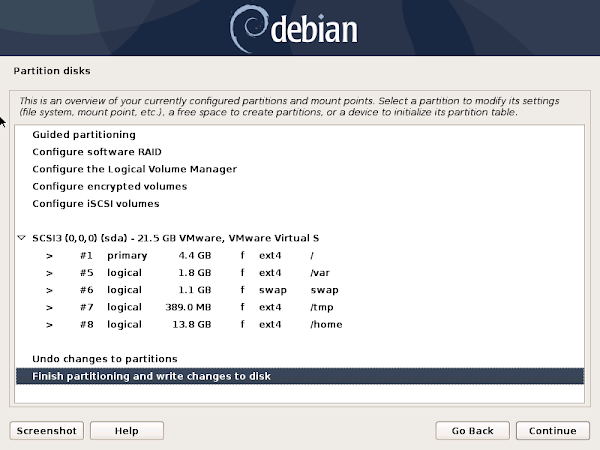Screen dimensions: 600x450
Task: Click the /home mount point text
Action: (326, 324)
